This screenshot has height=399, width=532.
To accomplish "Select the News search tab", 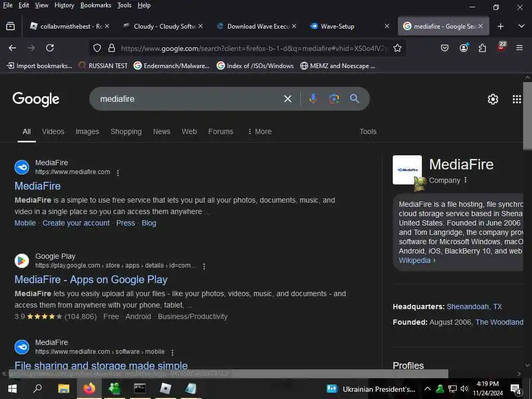I will [x=162, y=131].
